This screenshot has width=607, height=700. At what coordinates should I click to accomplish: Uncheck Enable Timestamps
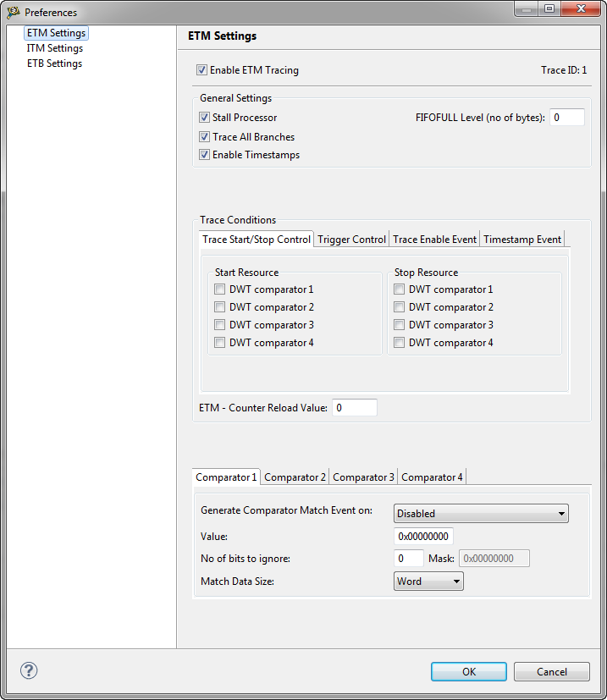[205, 155]
